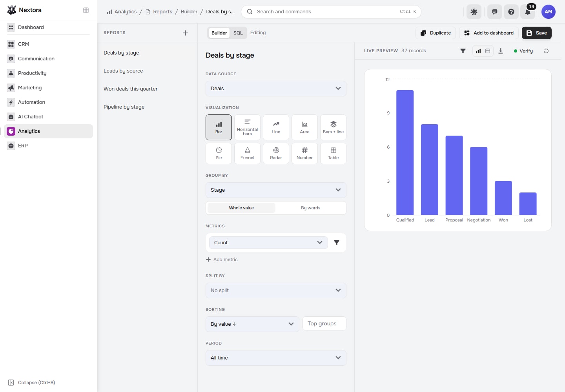565x392 pixels.
Task: Switch to the Builder tab
Action: [219, 33]
